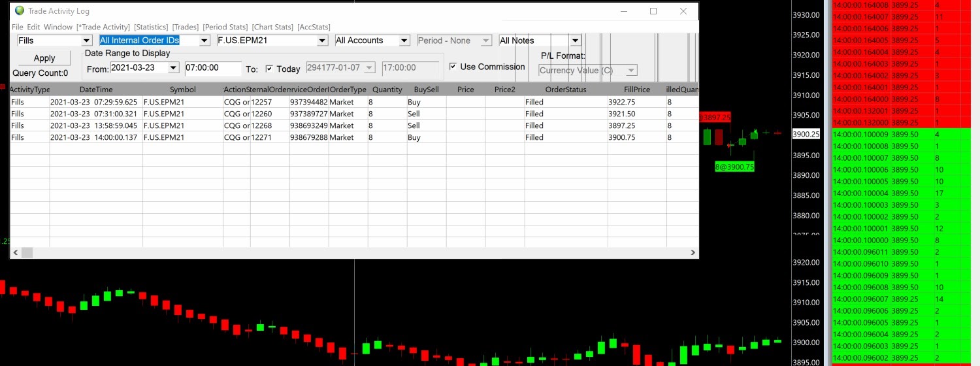This screenshot has height=366, width=980.
Task: Select the fill row at 14:00:00.137
Action: pos(354,137)
